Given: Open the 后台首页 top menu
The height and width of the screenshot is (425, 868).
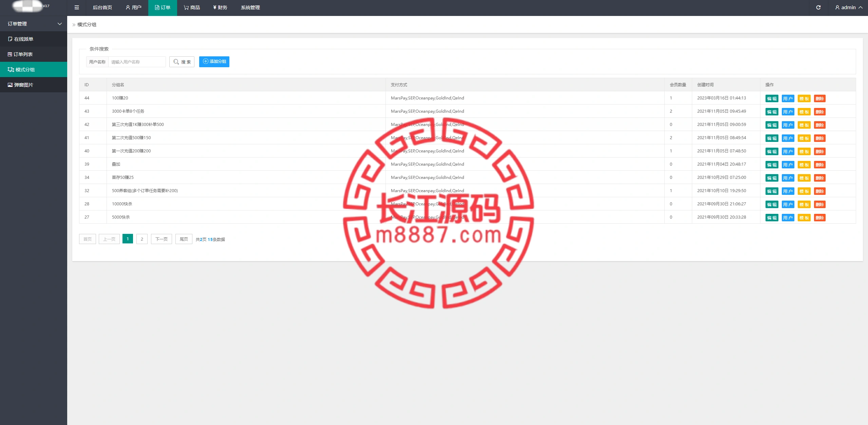Looking at the screenshot, I should [102, 7].
